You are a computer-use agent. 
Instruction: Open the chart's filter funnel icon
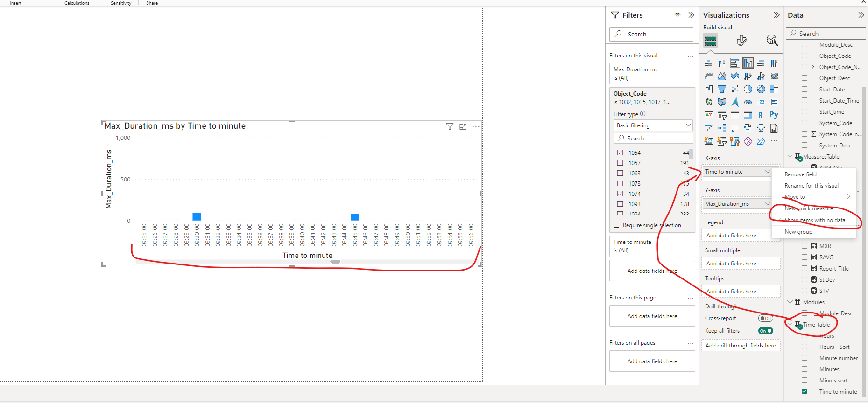(x=450, y=127)
